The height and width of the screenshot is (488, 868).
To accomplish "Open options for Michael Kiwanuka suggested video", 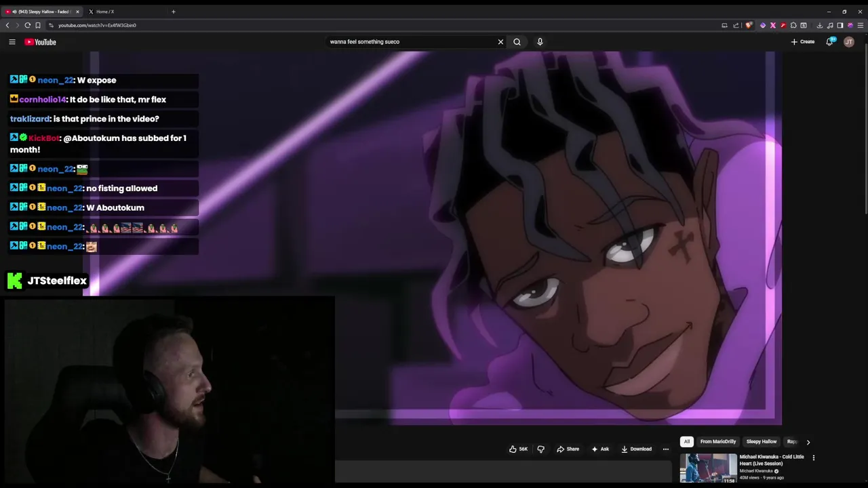I will point(814,457).
